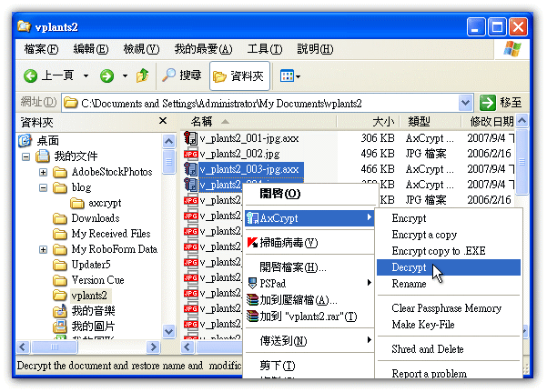Viewport: 547px width, 392px height.
Task: Expand the AdobeStockPhotos tree node
Action: click(44, 172)
